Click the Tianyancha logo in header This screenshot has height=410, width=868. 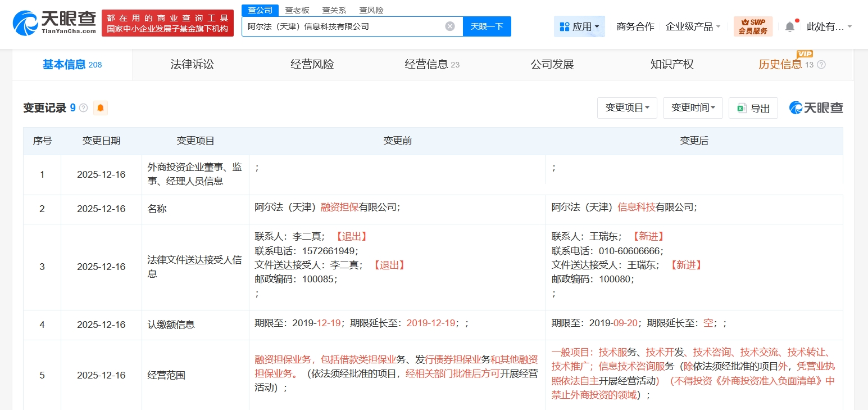pyautogui.click(x=54, y=24)
